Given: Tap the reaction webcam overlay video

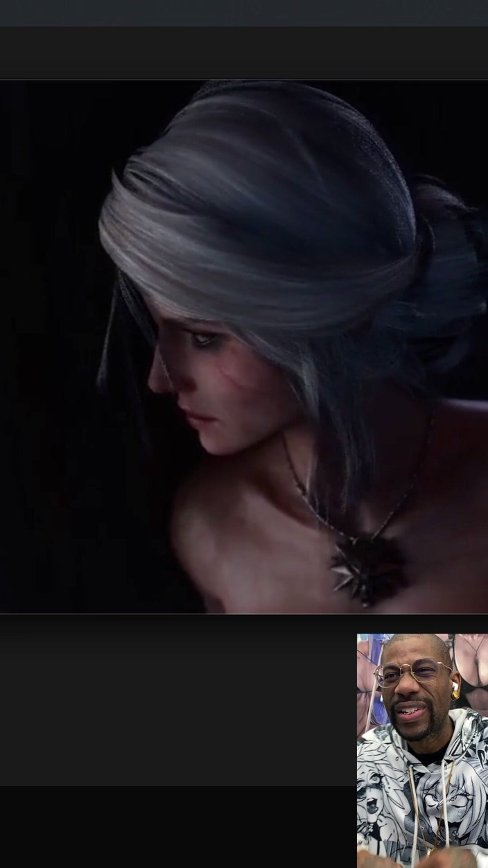Looking at the screenshot, I should pyautogui.click(x=422, y=750).
